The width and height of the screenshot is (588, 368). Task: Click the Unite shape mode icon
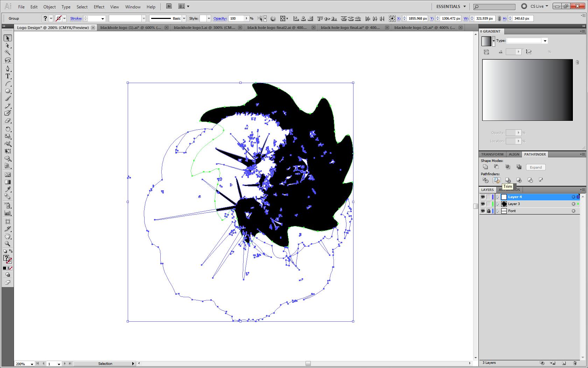point(485,167)
